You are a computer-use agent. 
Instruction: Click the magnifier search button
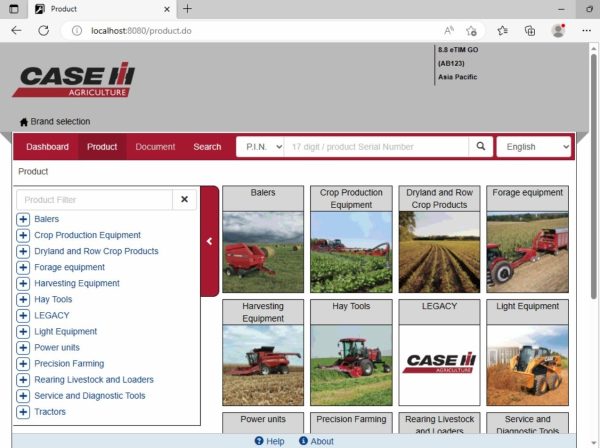(x=481, y=147)
